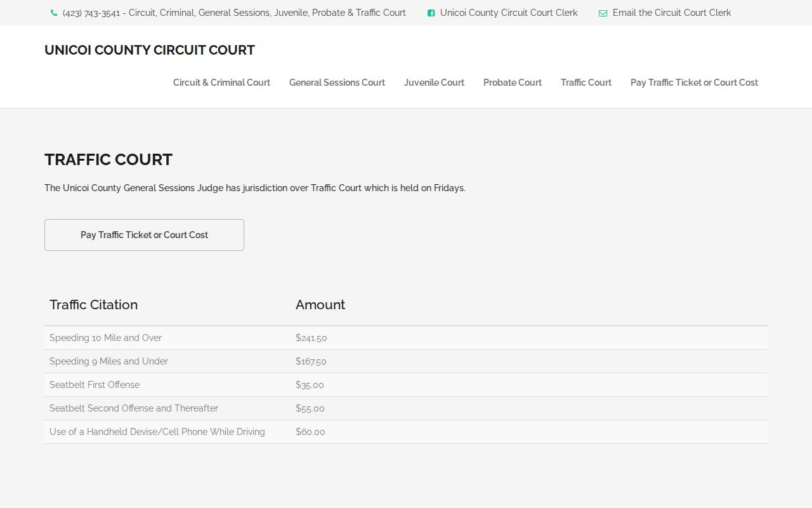
Task: Select Probate Court in navigation
Action: (513, 83)
